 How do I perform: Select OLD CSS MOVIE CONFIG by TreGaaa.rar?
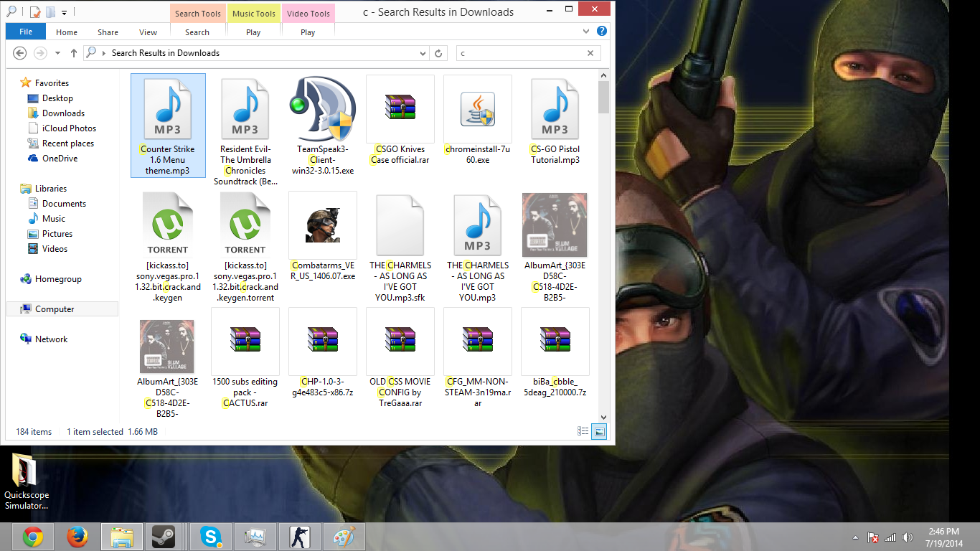pos(400,358)
